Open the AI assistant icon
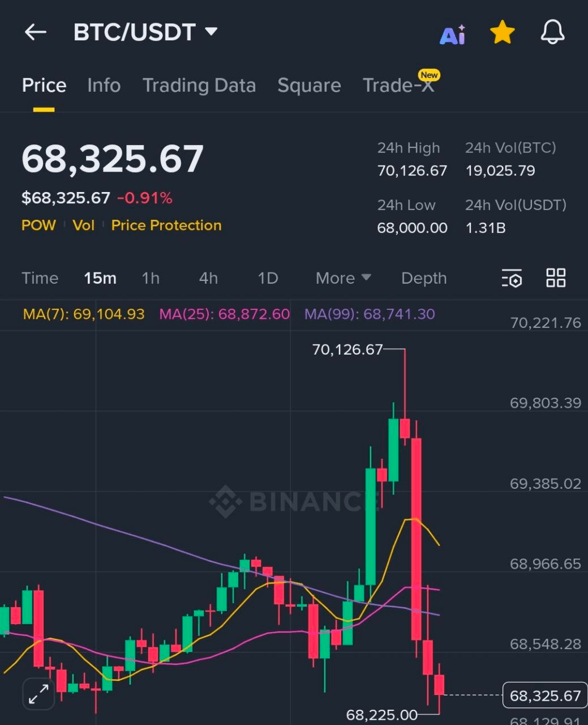Viewport: 588px width, 725px height. point(453,34)
